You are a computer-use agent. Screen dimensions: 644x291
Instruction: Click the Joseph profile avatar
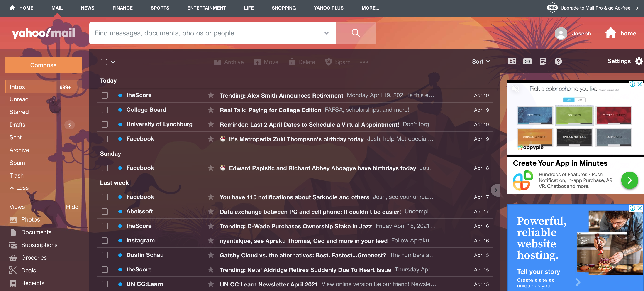tap(561, 33)
